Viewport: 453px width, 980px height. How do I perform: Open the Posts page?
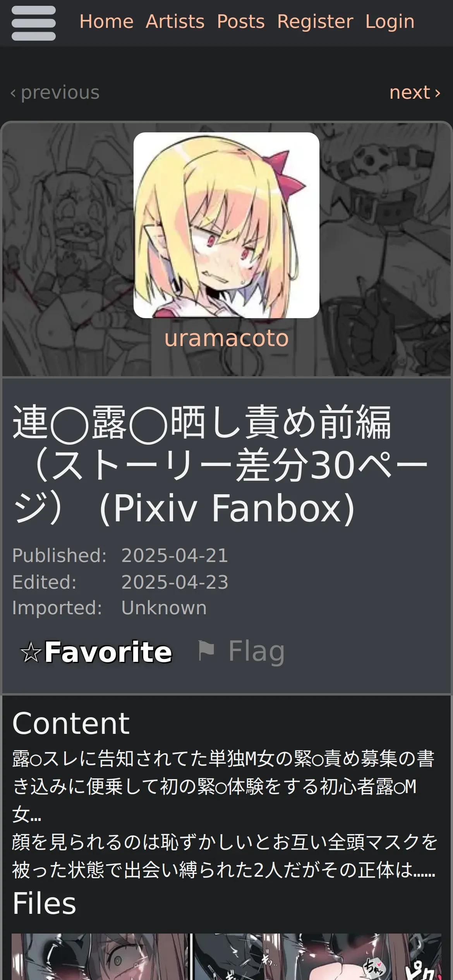(241, 21)
